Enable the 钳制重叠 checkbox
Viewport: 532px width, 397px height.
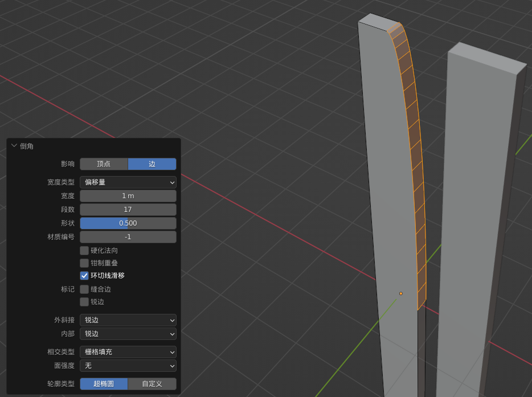point(84,263)
